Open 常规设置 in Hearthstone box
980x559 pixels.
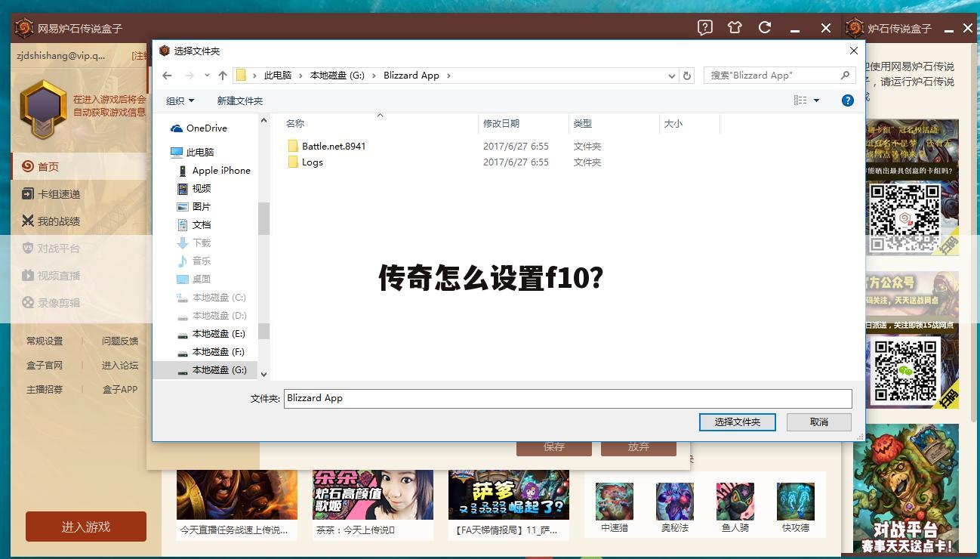45,341
